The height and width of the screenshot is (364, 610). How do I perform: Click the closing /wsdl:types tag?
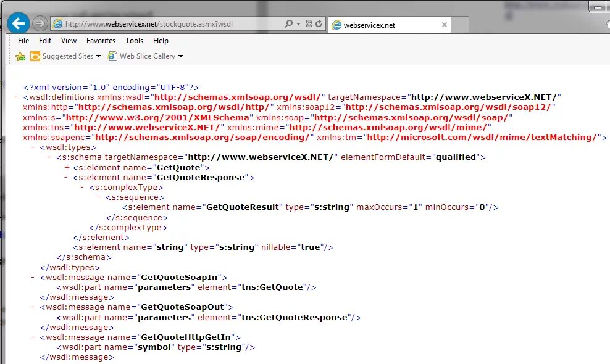[70, 268]
